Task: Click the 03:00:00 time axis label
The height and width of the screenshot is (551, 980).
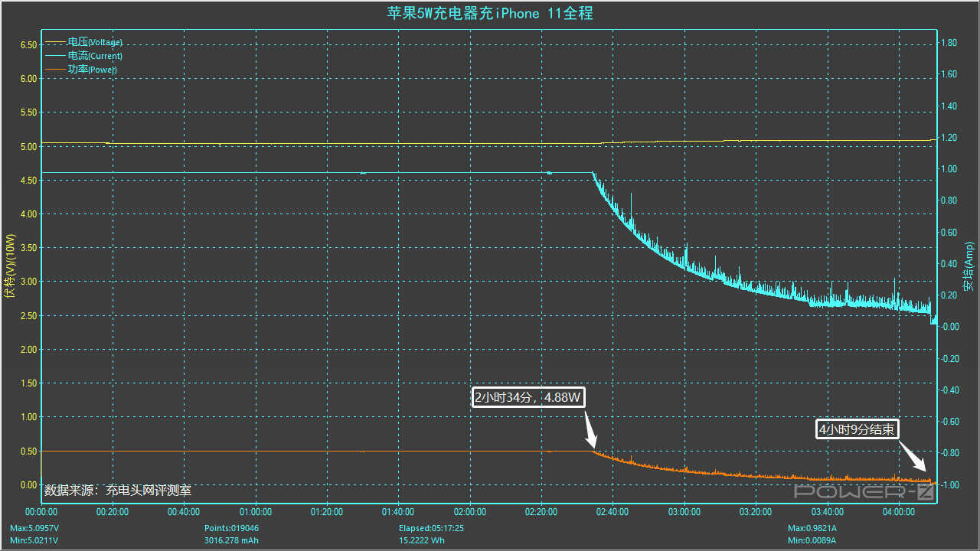Action: pos(684,512)
